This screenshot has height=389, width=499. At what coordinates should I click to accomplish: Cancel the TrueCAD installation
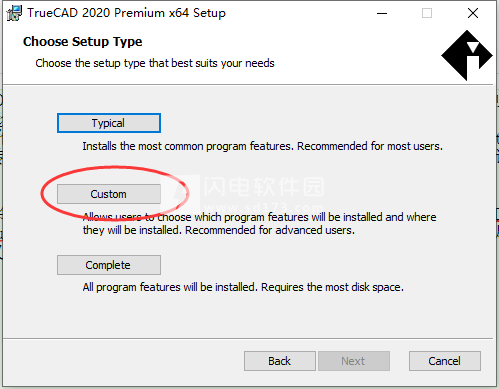[445, 361]
